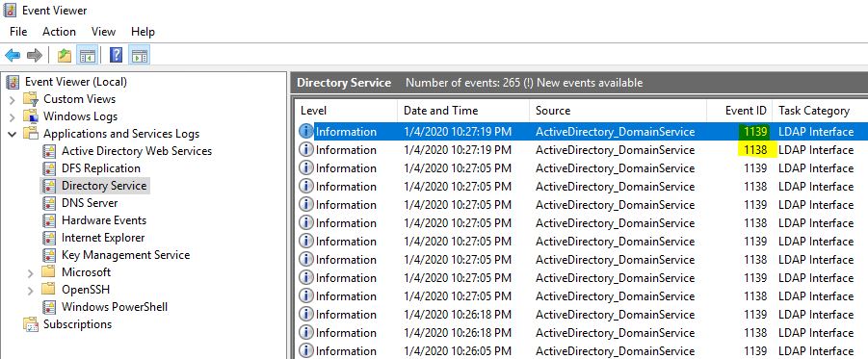The image size is (868, 359).
Task: Sort events by Event ID header
Action: [x=740, y=111]
